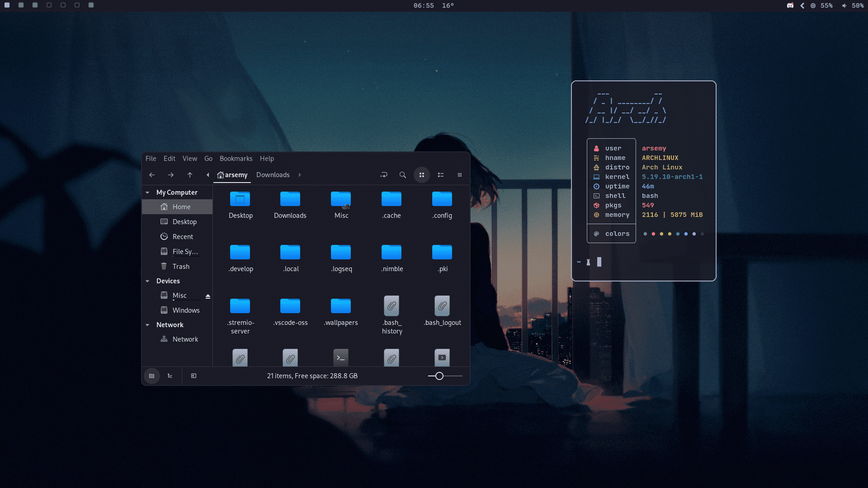Select the .nimble folder
The width and height of the screenshot is (868, 488).
392,253
